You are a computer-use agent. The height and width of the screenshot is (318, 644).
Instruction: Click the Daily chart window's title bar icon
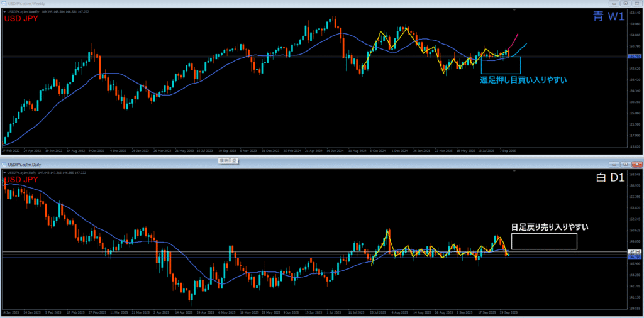[x=4, y=164]
